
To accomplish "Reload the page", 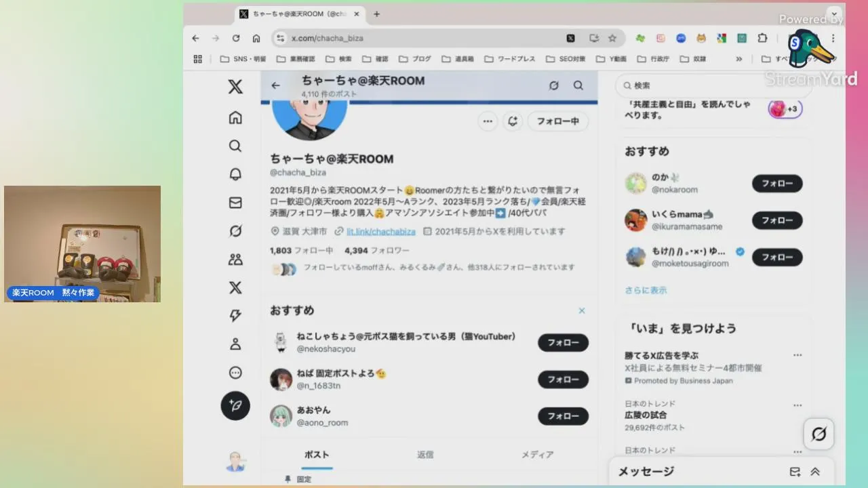I will point(236,39).
